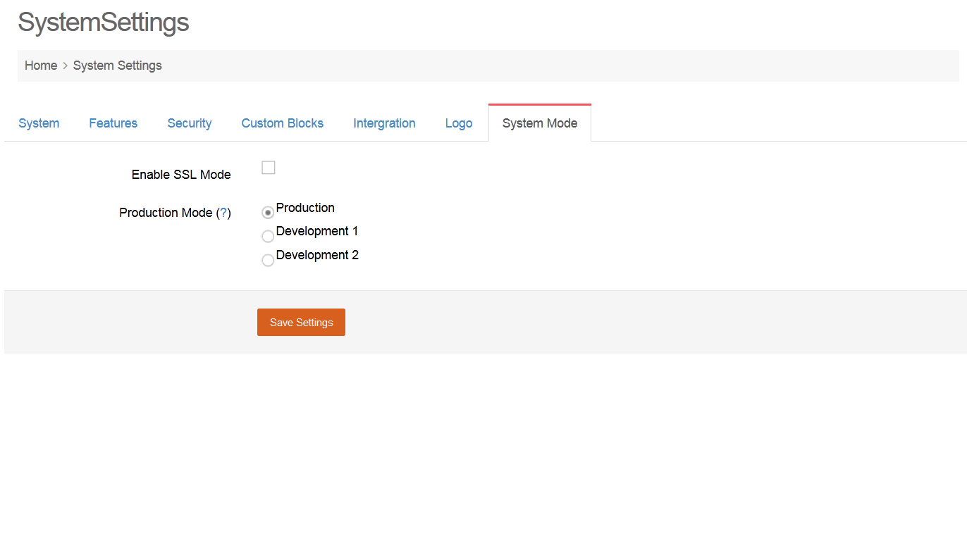
Task: Click the breadcrumb separator arrow after Home
Action: 65,66
